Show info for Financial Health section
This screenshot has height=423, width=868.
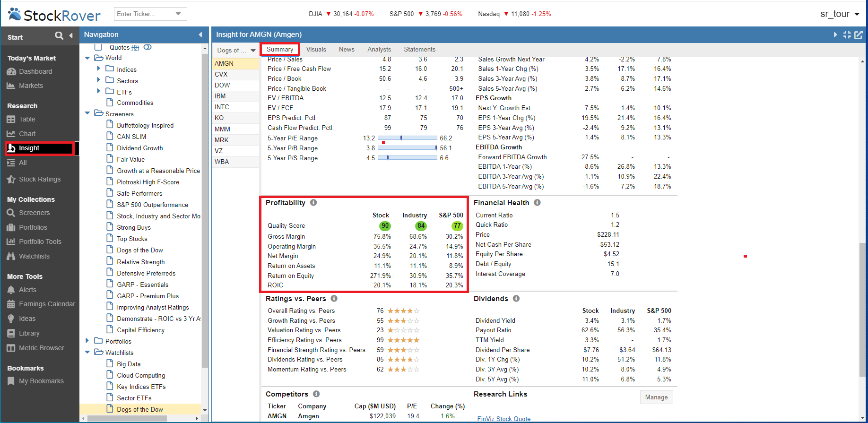537,203
